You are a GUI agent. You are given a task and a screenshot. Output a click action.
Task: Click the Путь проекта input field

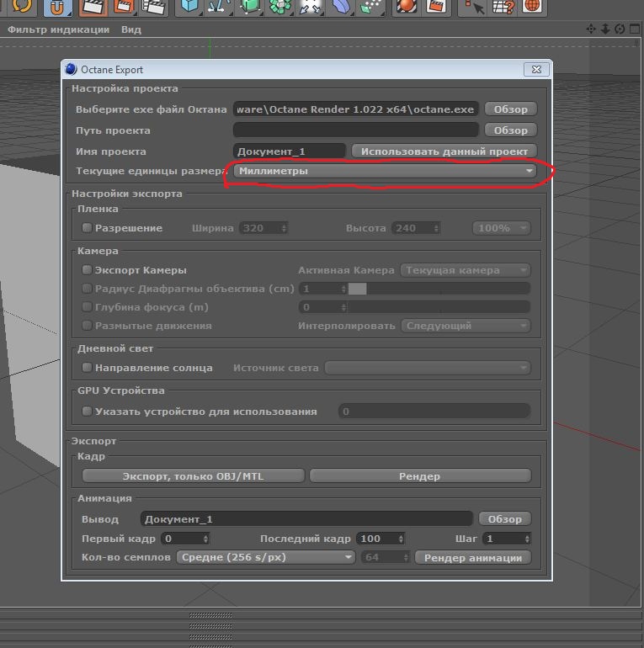355,130
